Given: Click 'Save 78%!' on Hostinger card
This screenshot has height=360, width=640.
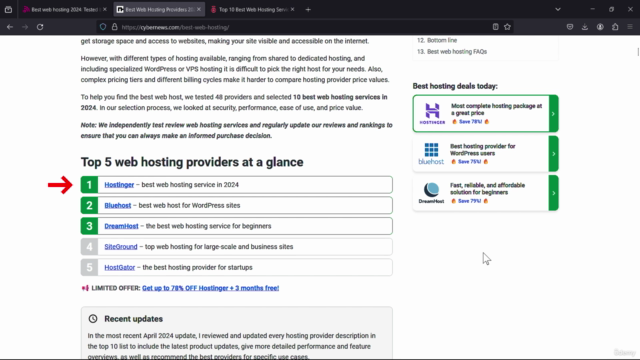Looking at the screenshot, I should (470, 122).
